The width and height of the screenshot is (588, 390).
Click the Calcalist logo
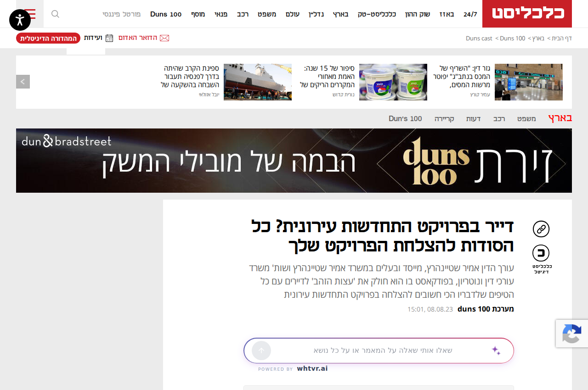click(x=527, y=14)
